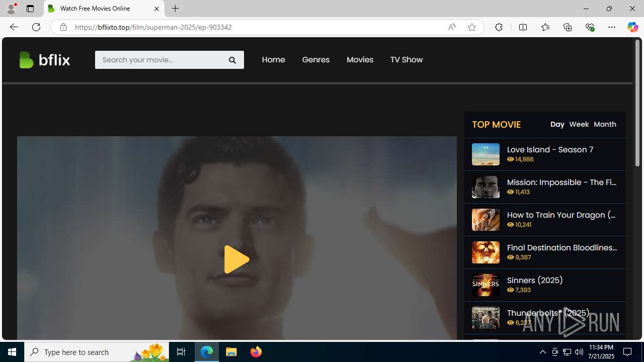The height and width of the screenshot is (362, 644).
Task: Open Settings and more menu
Action: coord(612,27)
